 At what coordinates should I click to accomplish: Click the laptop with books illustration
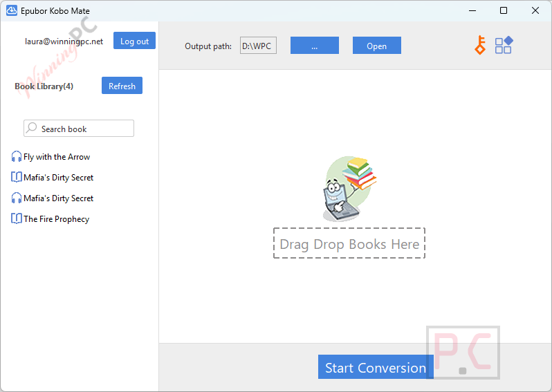click(x=349, y=189)
